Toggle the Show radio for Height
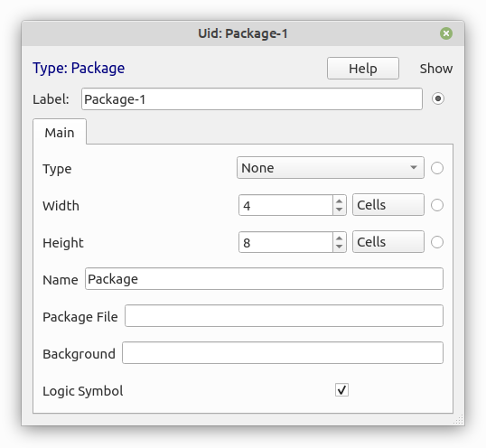This screenshot has width=486, height=448. (437, 242)
